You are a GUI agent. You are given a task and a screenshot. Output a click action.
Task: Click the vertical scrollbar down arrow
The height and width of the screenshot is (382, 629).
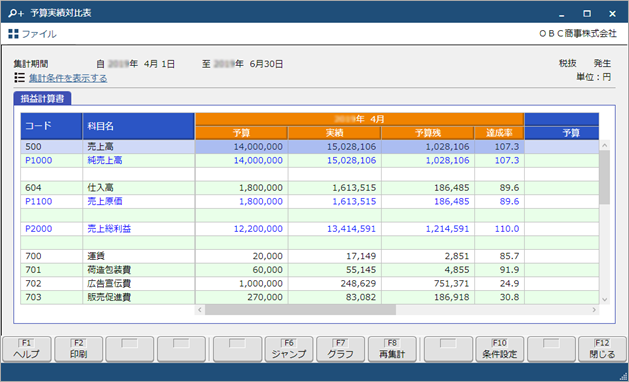click(x=605, y=299)
